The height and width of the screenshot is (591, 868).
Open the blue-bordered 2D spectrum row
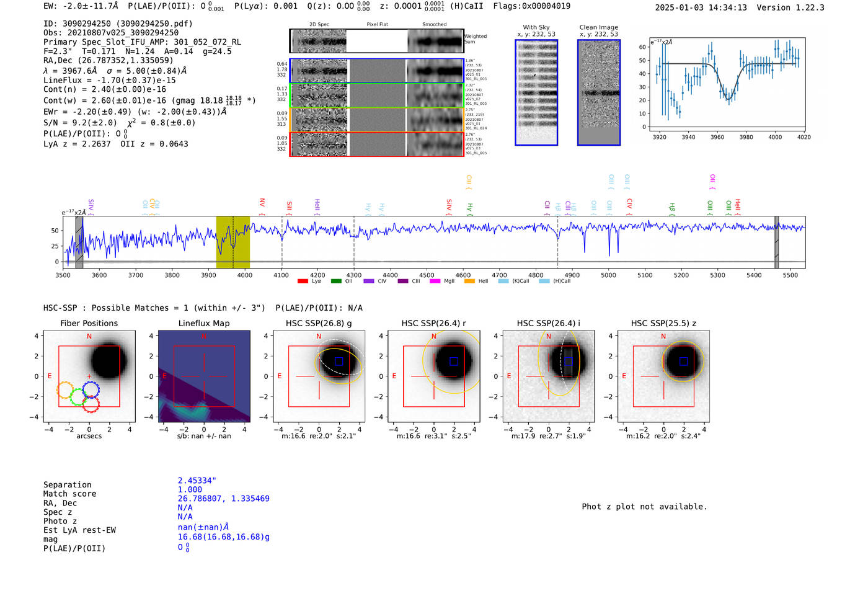[x=376, y=71]
